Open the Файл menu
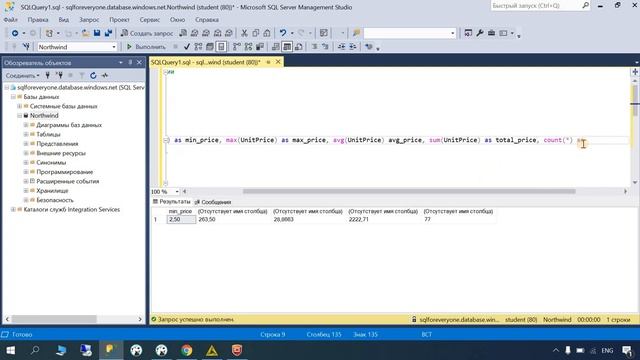This screenshot has height=360, width=640. coord(11,20)
